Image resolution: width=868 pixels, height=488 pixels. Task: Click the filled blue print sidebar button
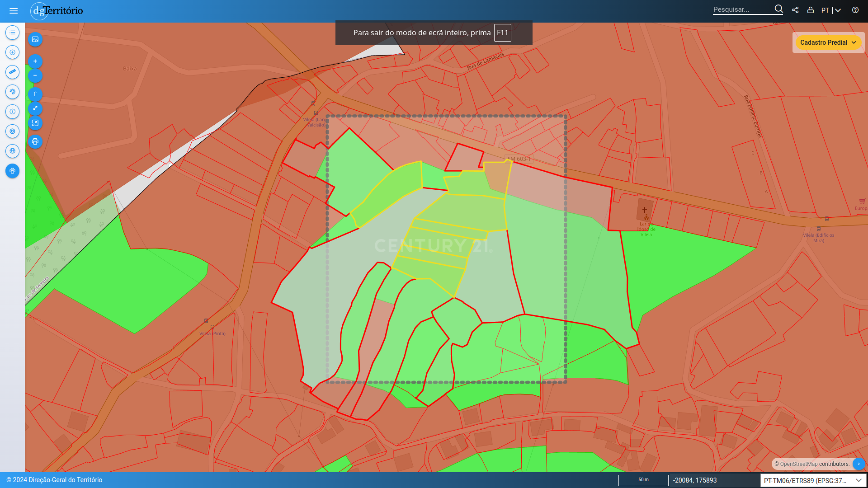coord(12,171)
